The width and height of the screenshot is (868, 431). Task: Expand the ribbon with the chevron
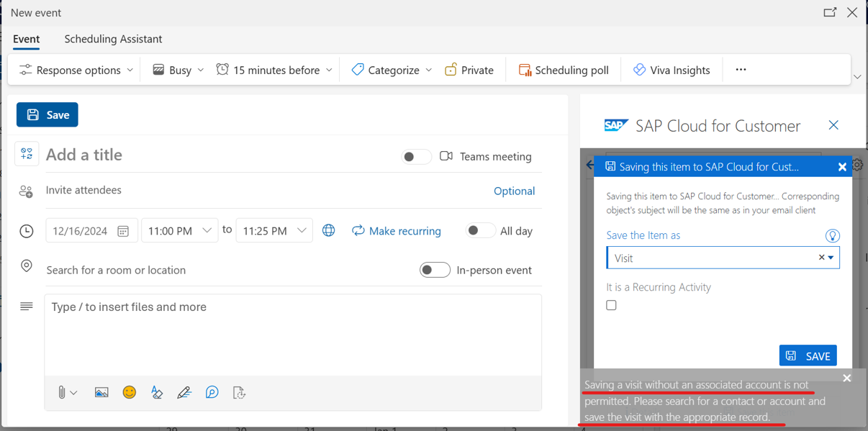[857, 77]
